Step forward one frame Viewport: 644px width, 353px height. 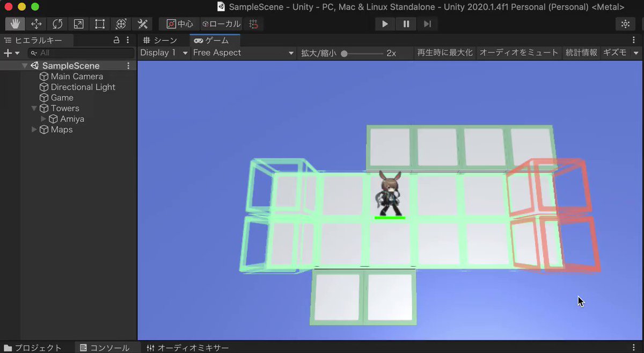pos(427,24)
